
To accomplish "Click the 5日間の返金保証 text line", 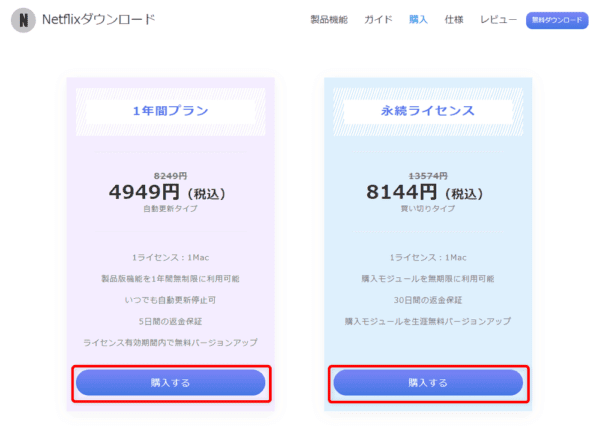I will (x=170, y=320).
